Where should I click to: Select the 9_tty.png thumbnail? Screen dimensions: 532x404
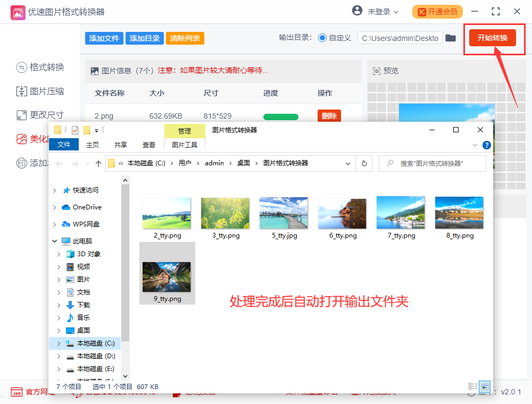tap(167, 277)
